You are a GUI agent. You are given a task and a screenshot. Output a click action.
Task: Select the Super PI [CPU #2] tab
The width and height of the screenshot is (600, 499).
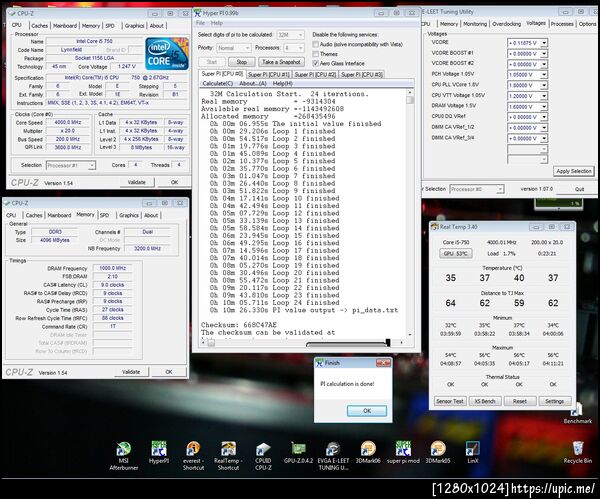[x=315, y=75]
